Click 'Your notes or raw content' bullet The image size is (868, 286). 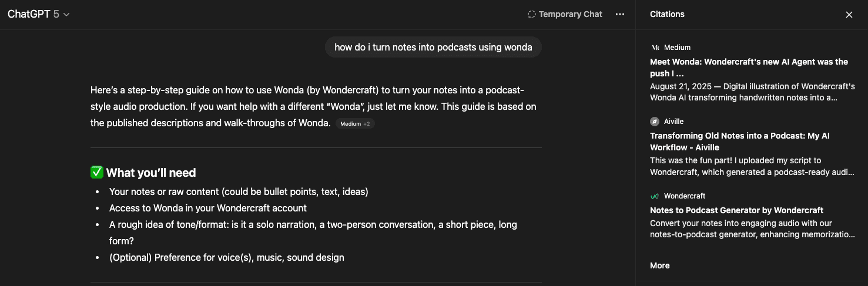click(239, 191)
